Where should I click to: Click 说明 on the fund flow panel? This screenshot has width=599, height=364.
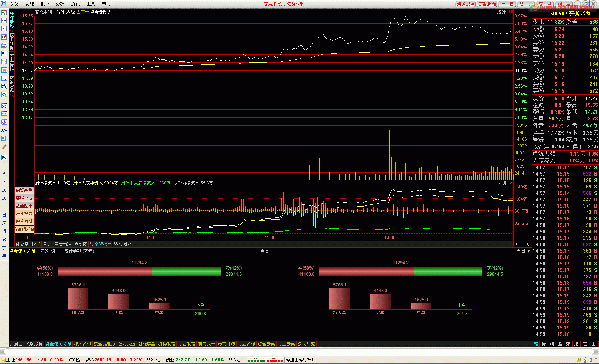pos(501,183)
